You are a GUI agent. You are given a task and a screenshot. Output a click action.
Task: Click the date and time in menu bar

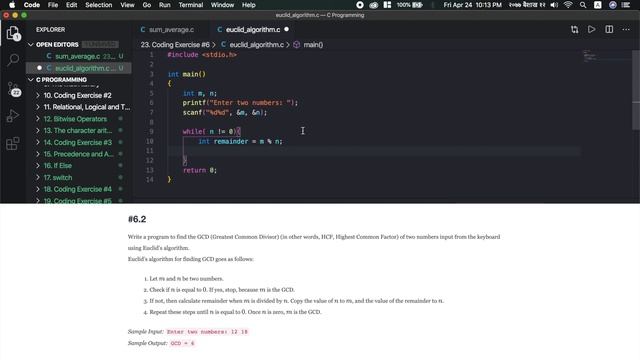coord(473,5)
